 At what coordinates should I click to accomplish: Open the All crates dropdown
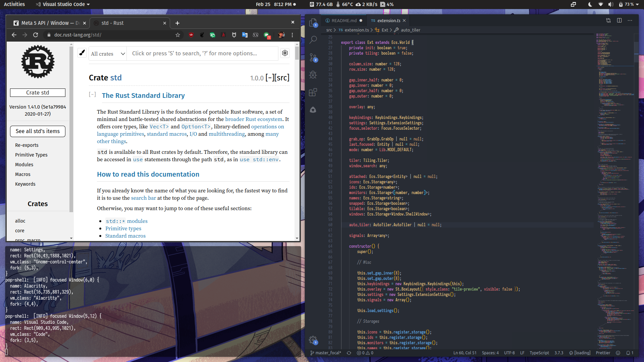click(x=108, y=54)
